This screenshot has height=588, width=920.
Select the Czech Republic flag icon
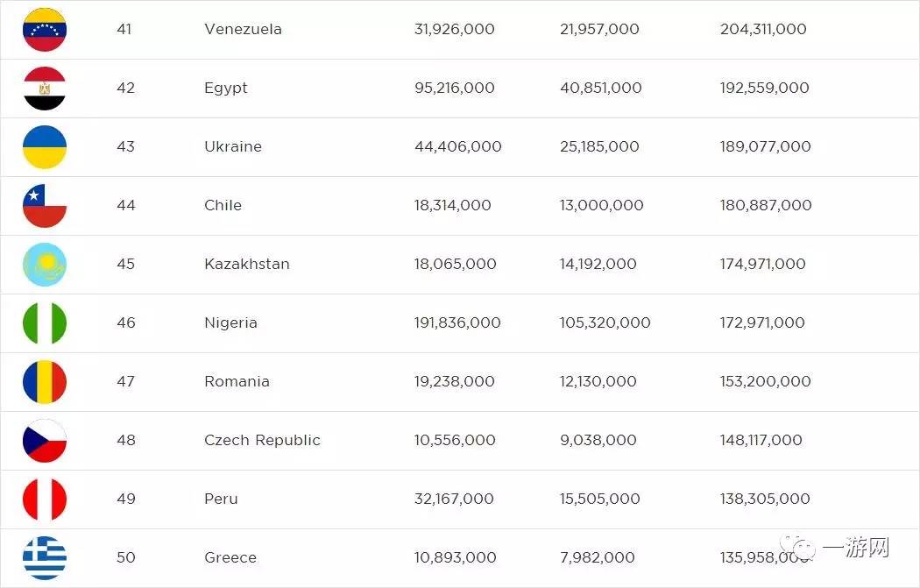point(45,441)
